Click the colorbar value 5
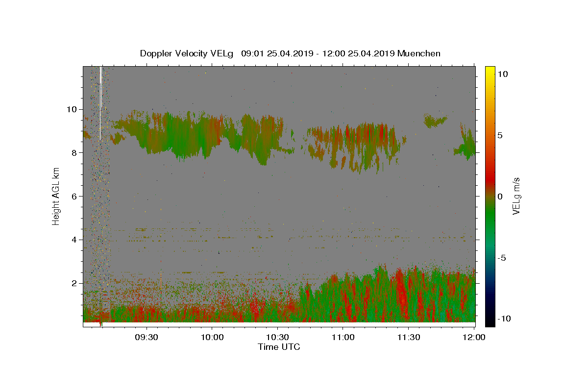The image size is (588, 392). click(x=500, y=135)
